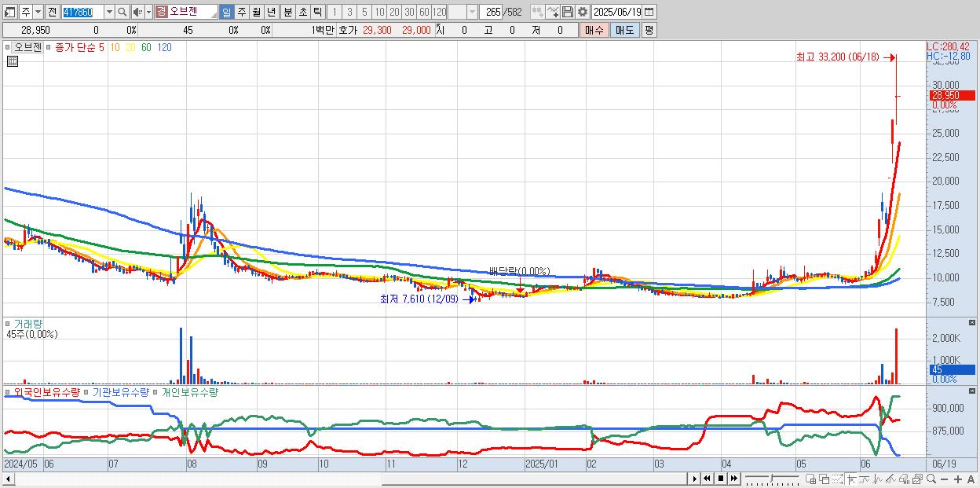
Task: Click the stock code input field 417860
Action: 82,12
